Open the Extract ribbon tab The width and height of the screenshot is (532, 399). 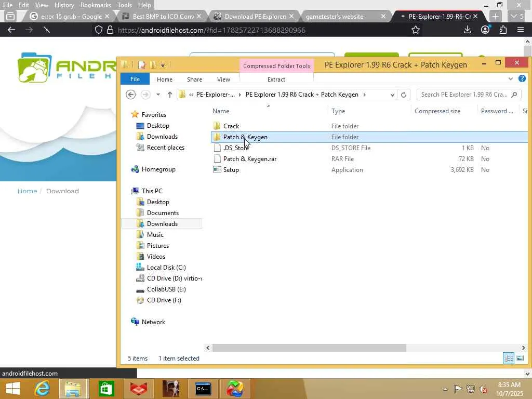pyautogui.click(x=276, y=79)
